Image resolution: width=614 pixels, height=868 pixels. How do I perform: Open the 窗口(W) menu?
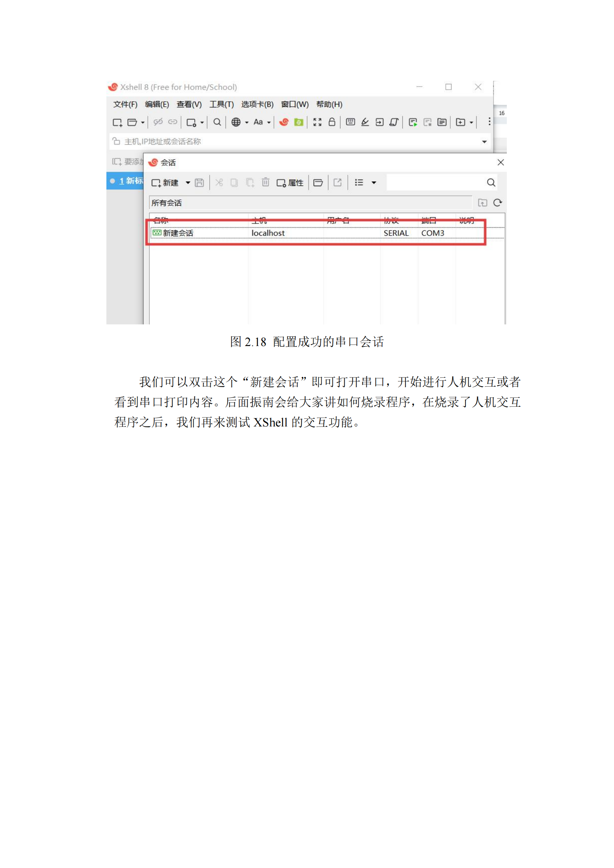(295, 104)
